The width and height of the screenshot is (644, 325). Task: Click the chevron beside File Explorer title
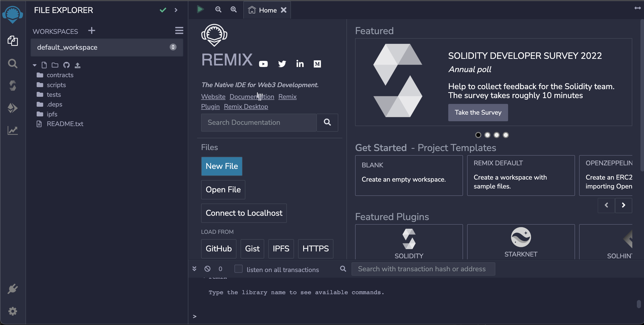pos(176,10)
